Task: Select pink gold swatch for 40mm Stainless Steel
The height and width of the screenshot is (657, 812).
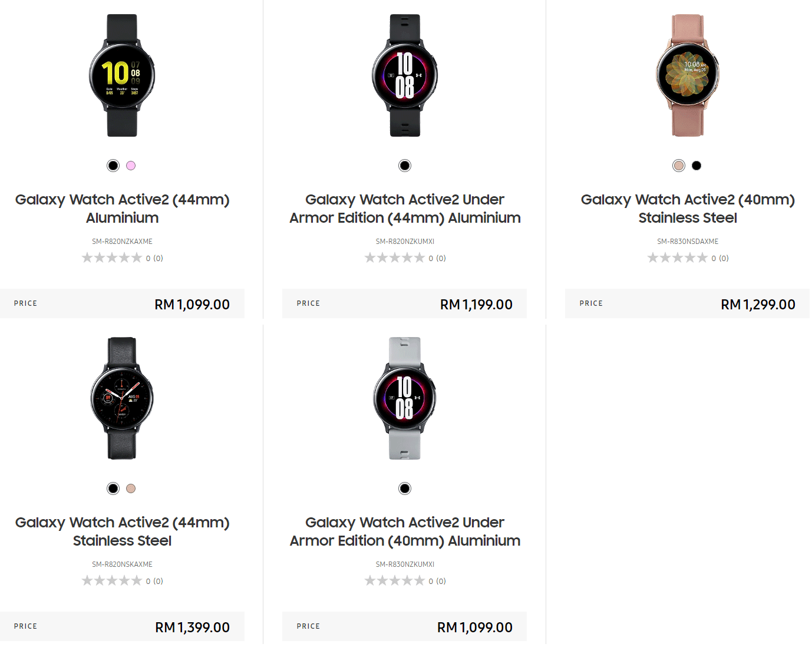Action: [x=679, y=166]
